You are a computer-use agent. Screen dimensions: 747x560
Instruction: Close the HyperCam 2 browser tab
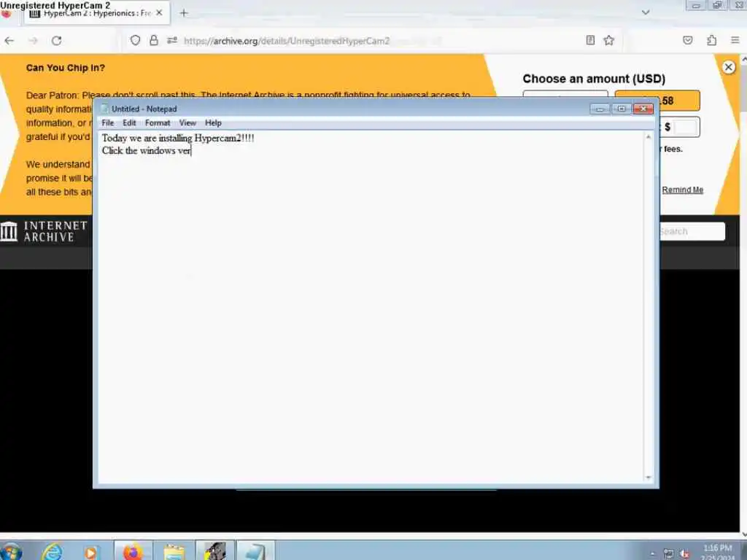(x=159, y=13)
